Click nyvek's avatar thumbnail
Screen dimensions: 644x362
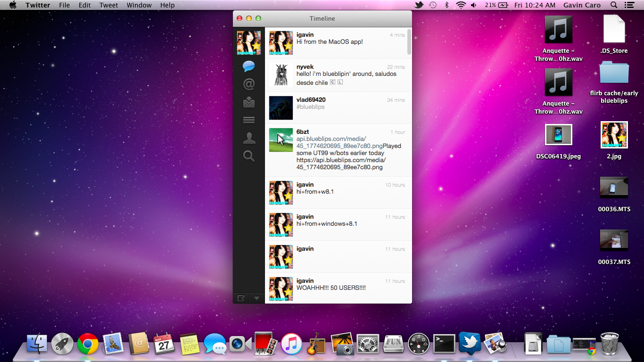(x=281, y=75)
